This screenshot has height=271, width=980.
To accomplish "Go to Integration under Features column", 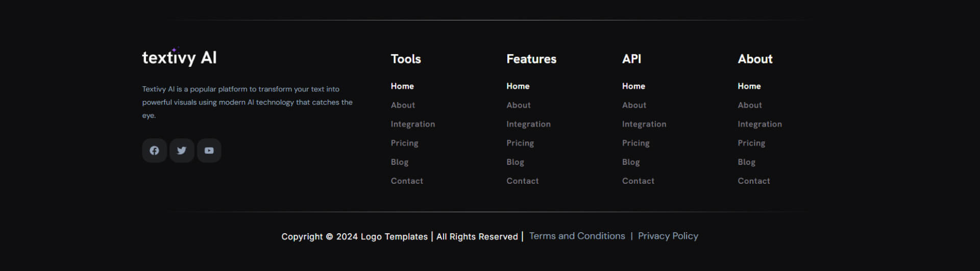I will [528, 124].
